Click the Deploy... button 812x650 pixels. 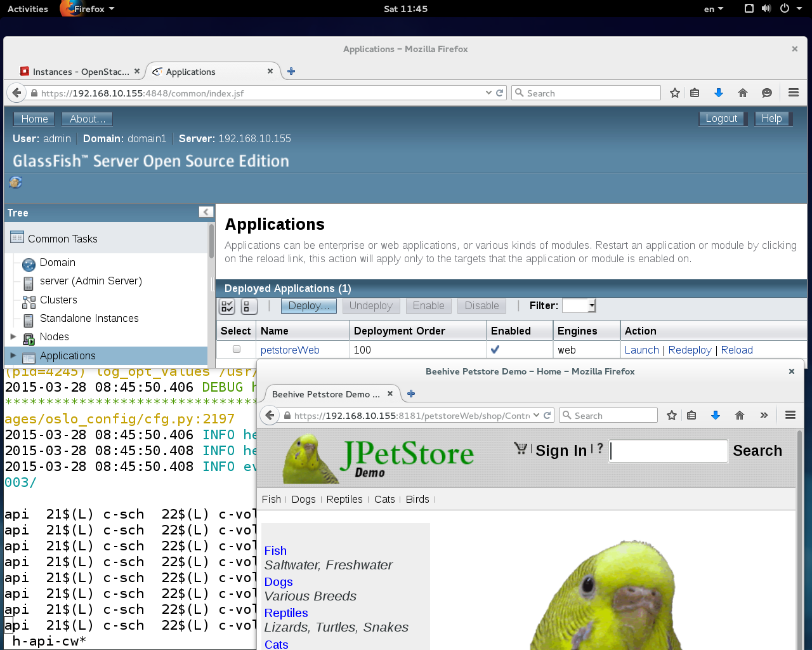click(x=309, y=305)
